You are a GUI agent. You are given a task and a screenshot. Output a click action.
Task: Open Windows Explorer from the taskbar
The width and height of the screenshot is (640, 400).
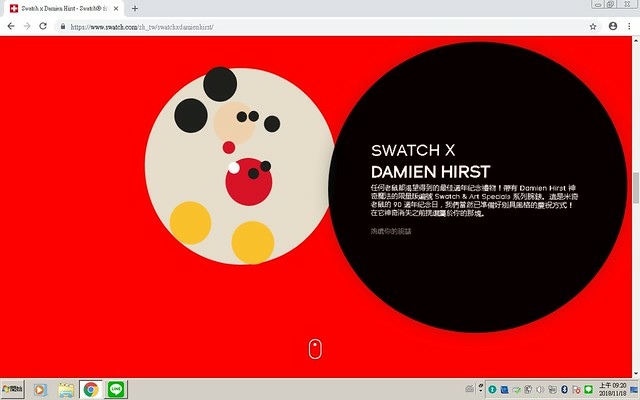tap(66, 390)
